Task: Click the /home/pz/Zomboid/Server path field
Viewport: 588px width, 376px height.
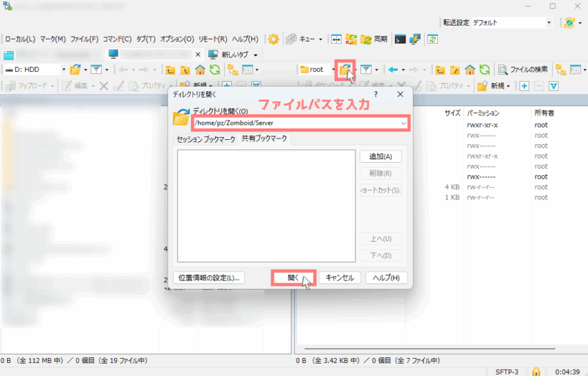Action: [294, 123]
